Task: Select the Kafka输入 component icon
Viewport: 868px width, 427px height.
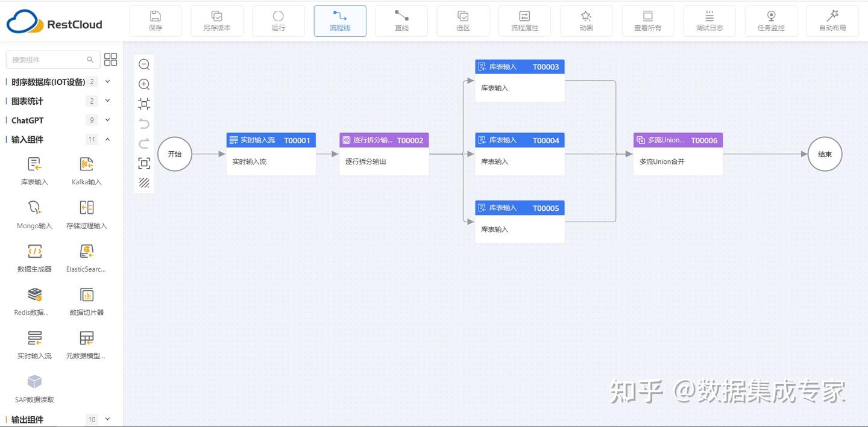Action: click(86, 163)
